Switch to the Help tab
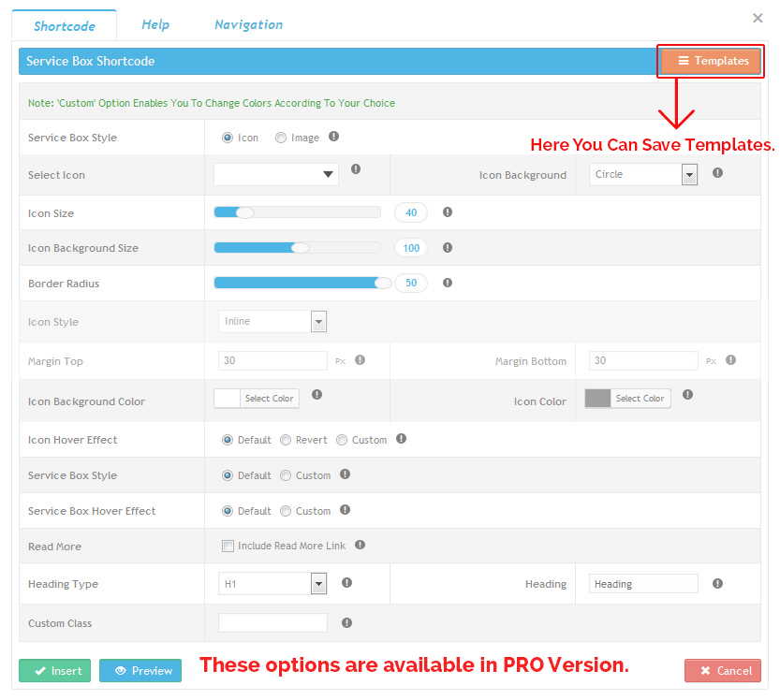The width and height of the screenshot is (780, 700). (x=155, y=24)
